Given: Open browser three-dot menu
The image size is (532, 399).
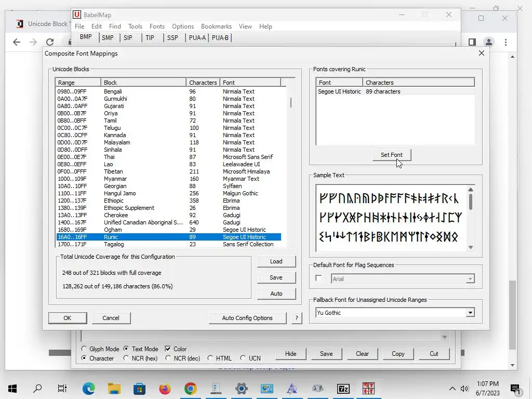Looking at the screenshot, I should point(506,42).
